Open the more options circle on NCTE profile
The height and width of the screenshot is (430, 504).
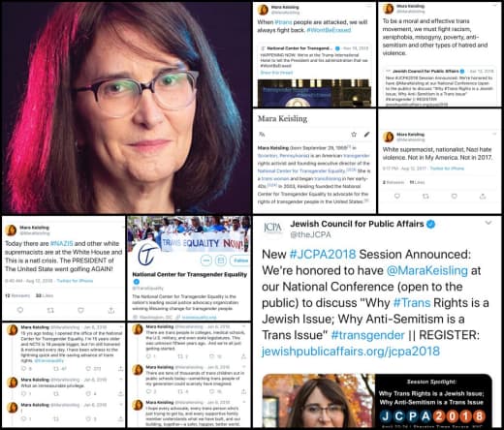coord(206,260)
